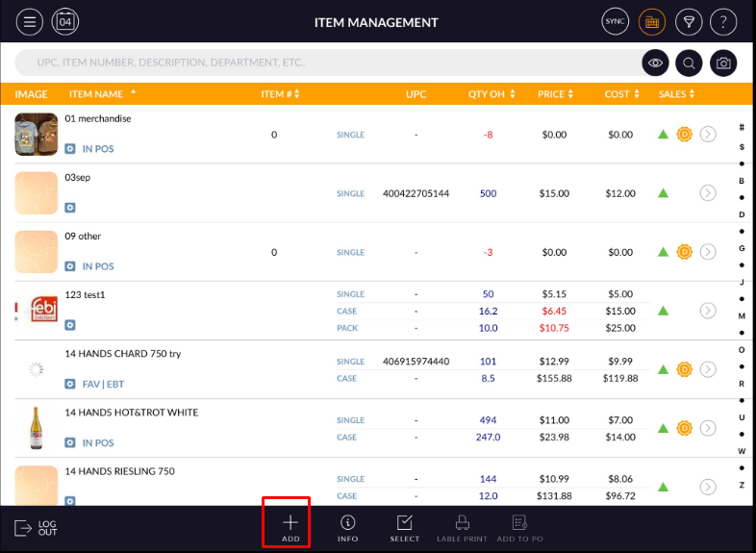Click the search magnifier icon
The width and height of the screenshot is (756, 553).
(689, 63)
